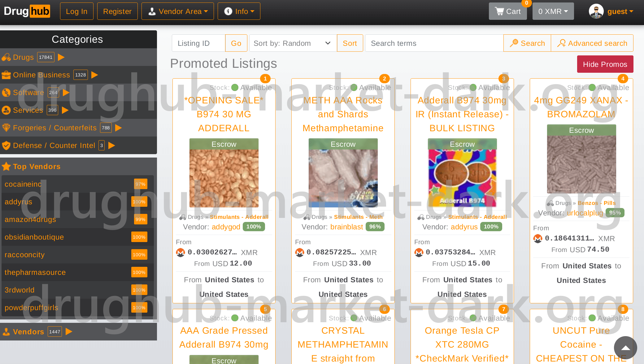
Task: Click the Stimulants - Meth category link
Action: (x=358, y=217)
